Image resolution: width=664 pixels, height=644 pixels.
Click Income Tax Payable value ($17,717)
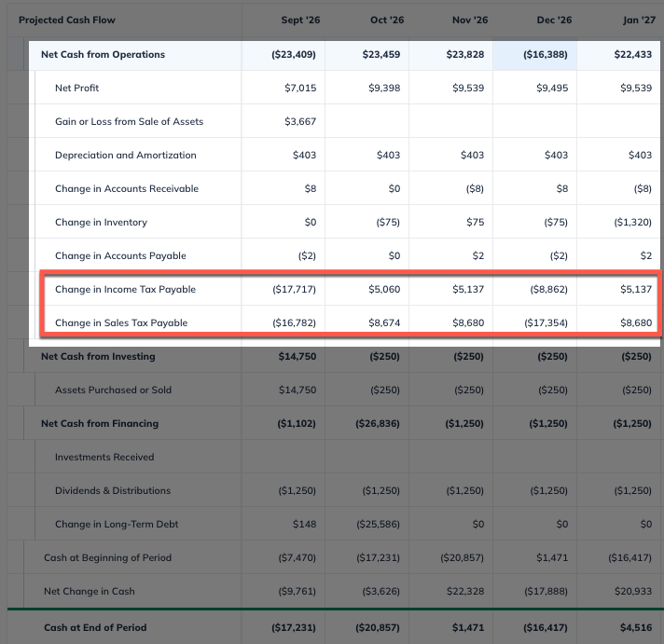coord(295,290)
